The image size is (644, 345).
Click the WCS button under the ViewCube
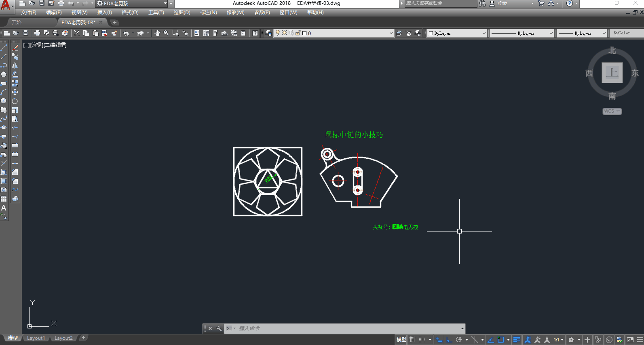[x=612, y=111]
